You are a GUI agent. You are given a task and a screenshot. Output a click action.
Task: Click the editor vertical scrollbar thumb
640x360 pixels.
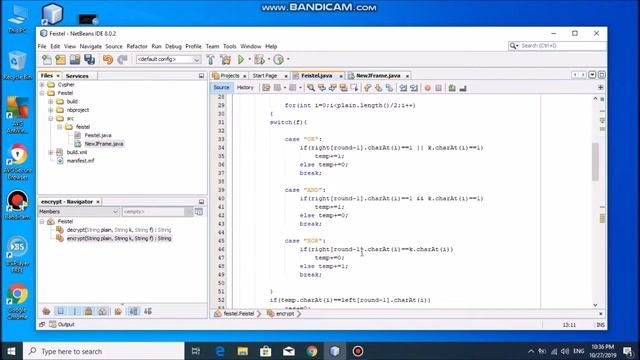click(x=595, y=162)
